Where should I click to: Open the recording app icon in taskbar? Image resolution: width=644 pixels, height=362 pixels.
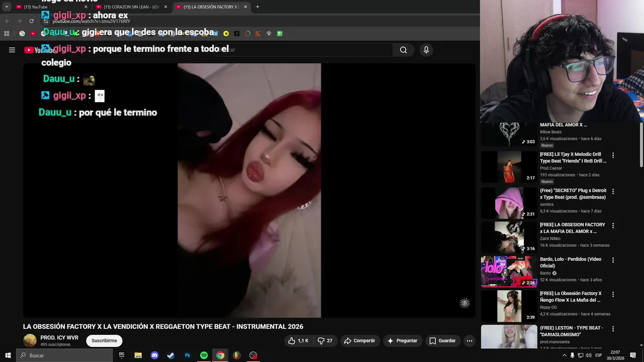pos(253,355)
